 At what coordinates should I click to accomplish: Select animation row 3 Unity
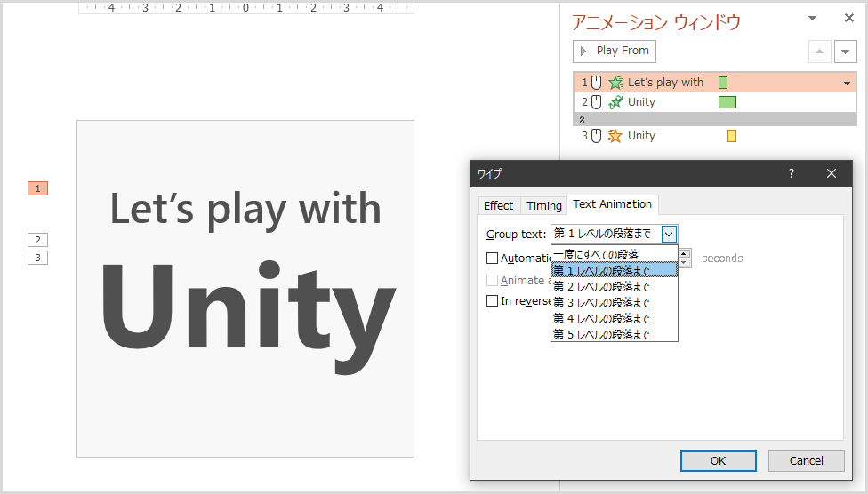point(714,136)
